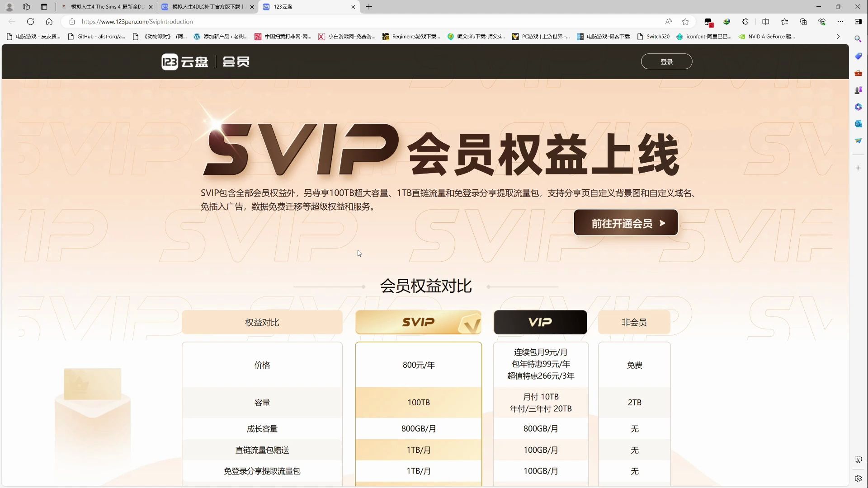868x488 pixels.
Task: Open PC游戏 上游世界 bookmark
Action: [541, 37]
